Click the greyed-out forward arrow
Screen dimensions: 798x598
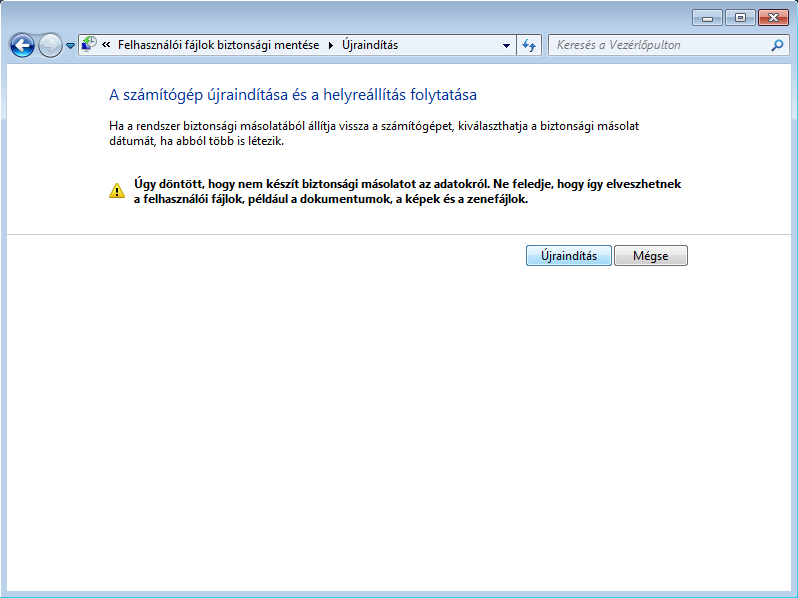(50, 45)
